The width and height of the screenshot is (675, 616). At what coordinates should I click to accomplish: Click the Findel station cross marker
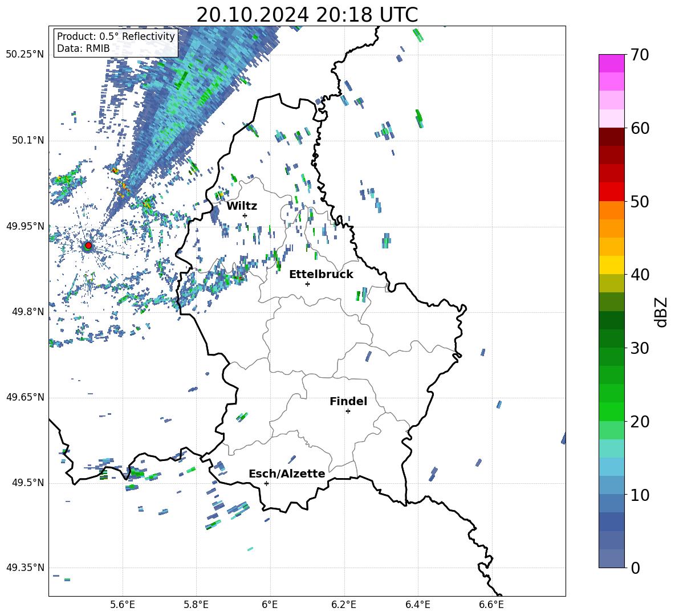tap(348, 411)
